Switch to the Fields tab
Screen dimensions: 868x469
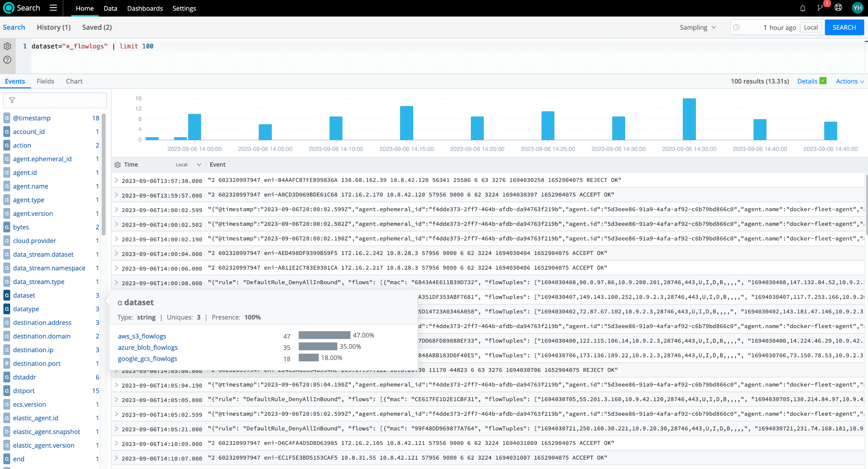tap(45, 81)
